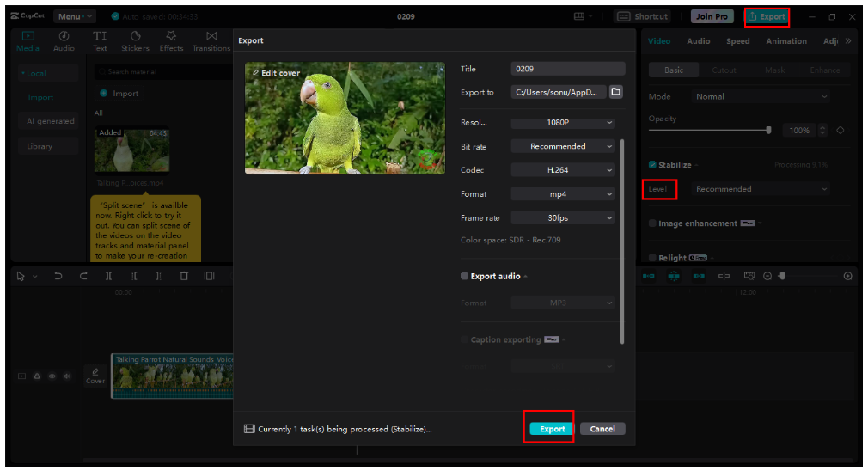This screenshot has height=471, width=868.
Task: Open the Stabilize Level Recommended dropdown
Action: (760, 189)
